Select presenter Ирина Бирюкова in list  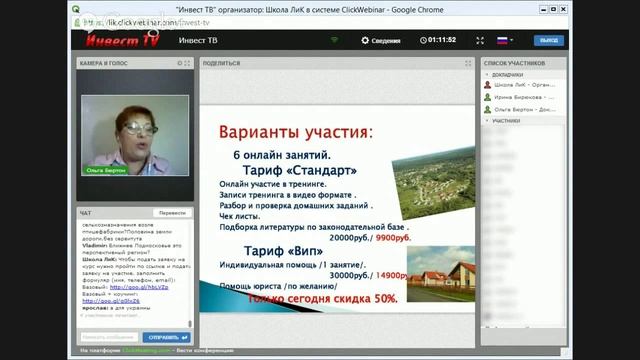(524, 97)
